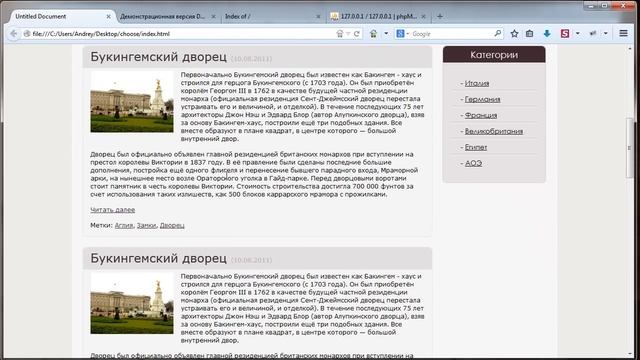Go back with the browser back arrow
Viewport: 640px width, 360px height.
[13, 34]
